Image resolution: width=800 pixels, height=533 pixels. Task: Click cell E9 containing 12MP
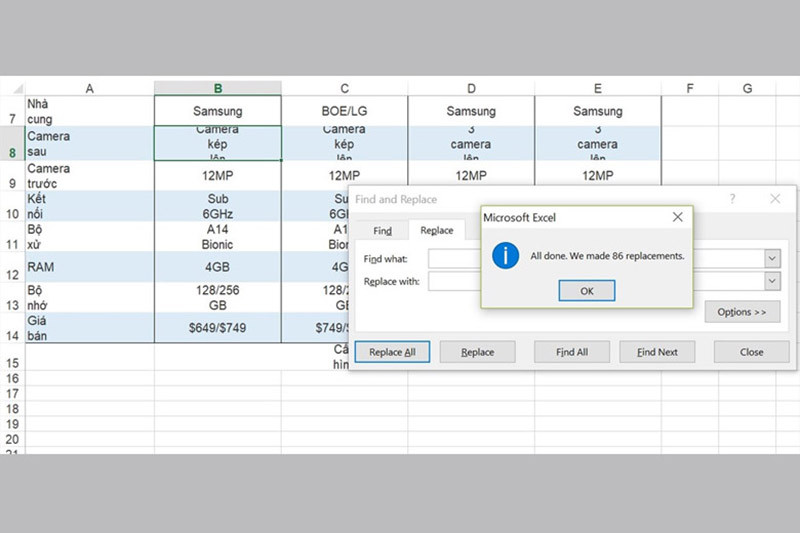click(x=597, y=173)
